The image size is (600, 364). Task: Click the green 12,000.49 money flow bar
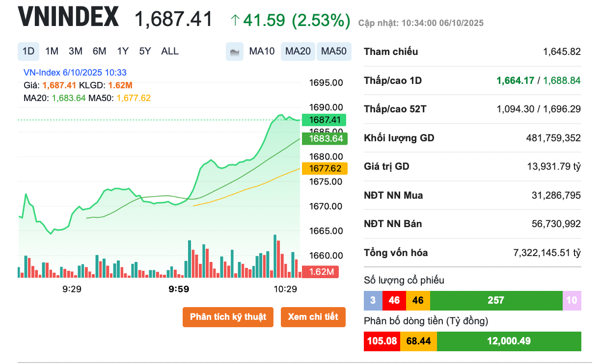point(509,341)
